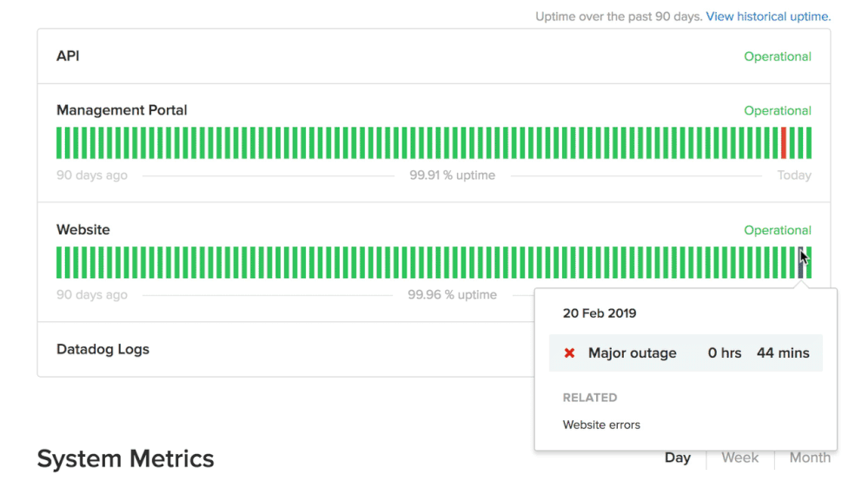This screenshot has width=868, height=488.
Task: Click the red X major outage icon
Action: [569, 353]
